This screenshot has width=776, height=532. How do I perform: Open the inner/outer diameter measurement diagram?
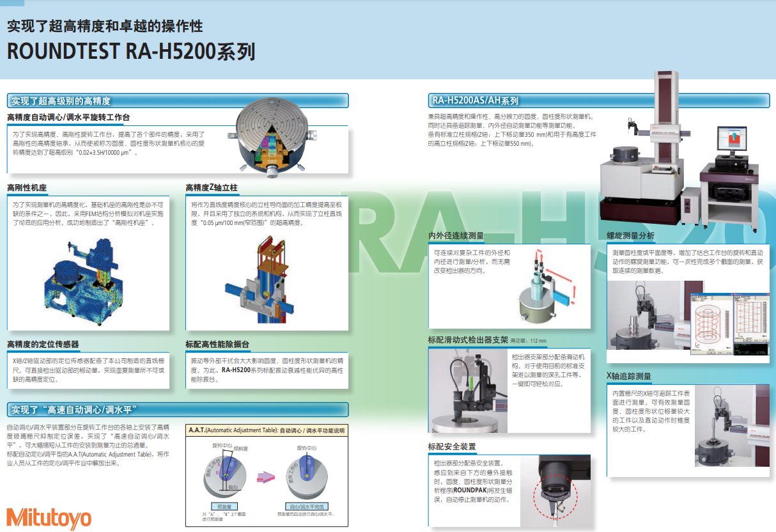[x=548, y=286]
